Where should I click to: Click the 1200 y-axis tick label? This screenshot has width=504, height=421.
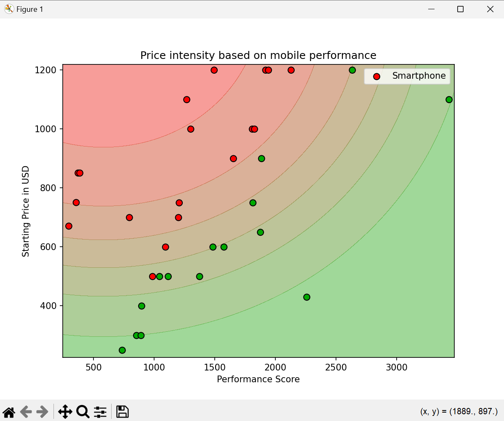click(45, 70)
